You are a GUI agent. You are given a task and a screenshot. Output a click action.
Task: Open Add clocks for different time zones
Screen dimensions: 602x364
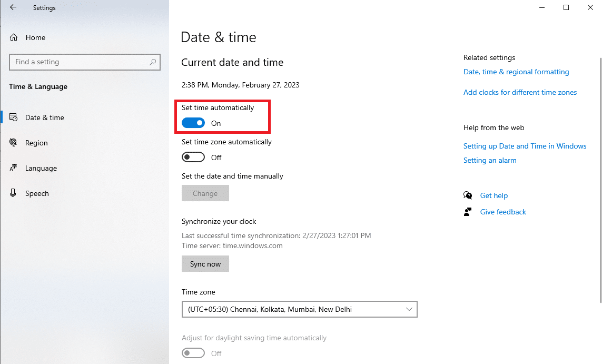click(x=520, y=92)
